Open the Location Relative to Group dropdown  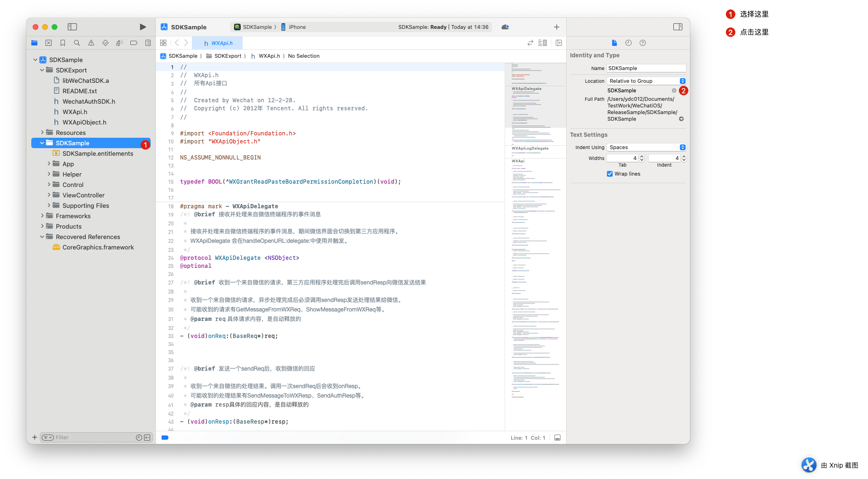646,81
